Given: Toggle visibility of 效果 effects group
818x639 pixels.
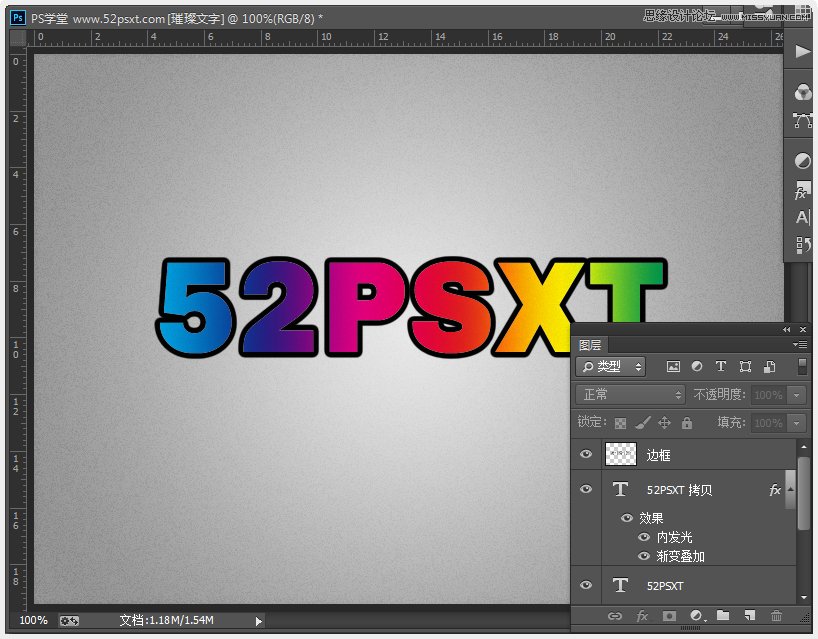Looking at the screenshot, I should click(x=627, y=518).
